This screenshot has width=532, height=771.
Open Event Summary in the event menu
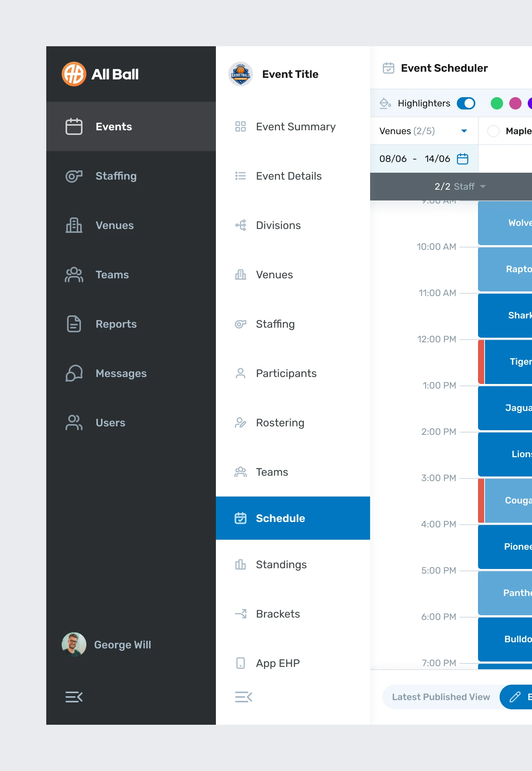(x=295, y=126)
